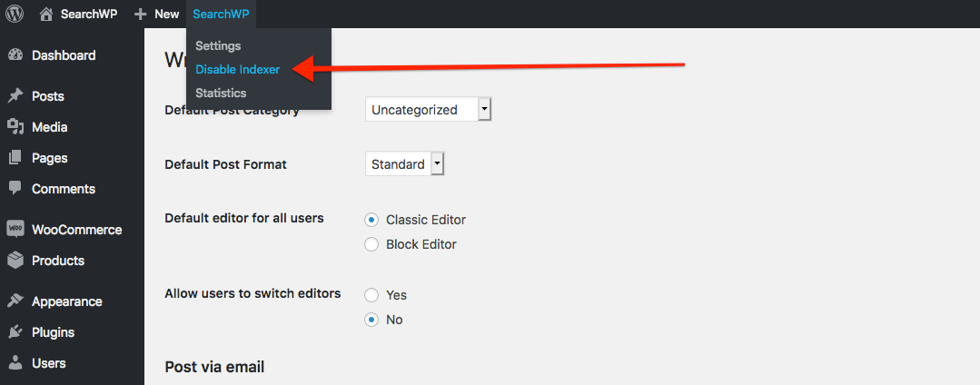Open Settings in the SearchWP submenu

tap(217, 45)
